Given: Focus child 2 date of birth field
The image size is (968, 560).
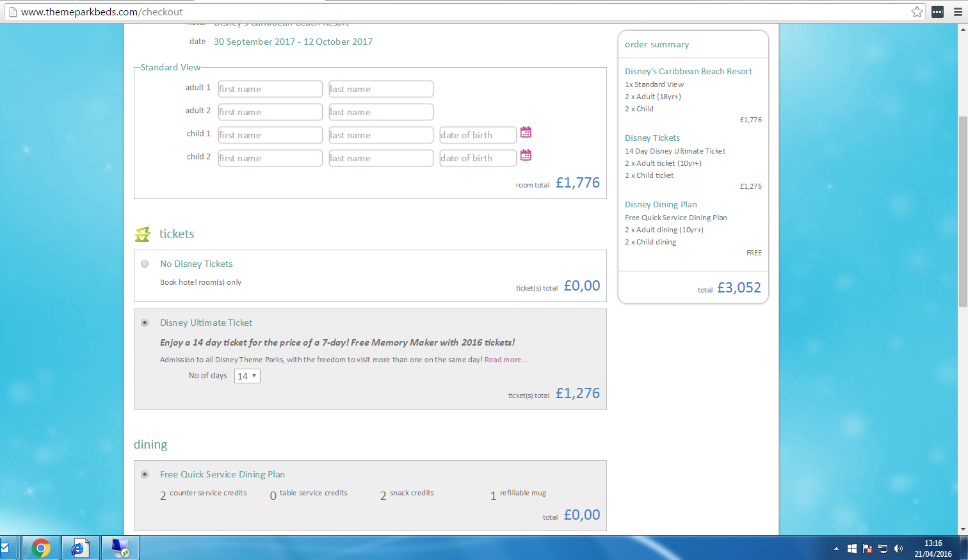Looking at the screenshot, I should click(478, 158).
